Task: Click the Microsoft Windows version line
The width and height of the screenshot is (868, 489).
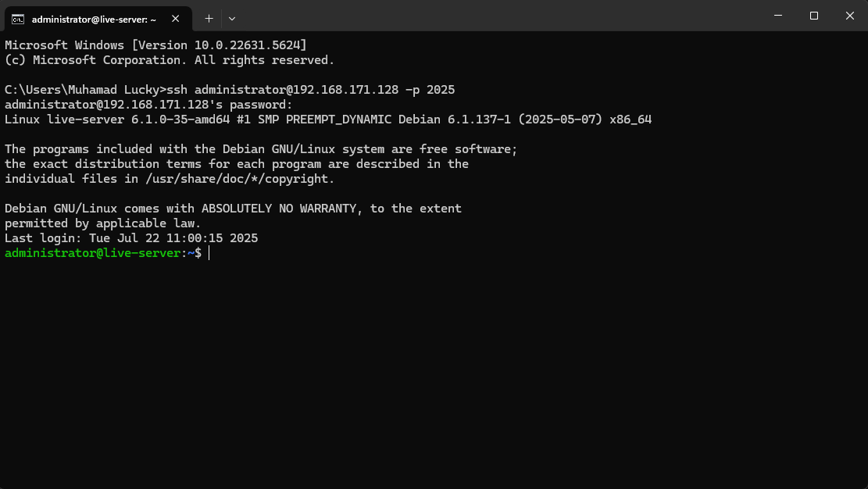Action: coord(155,45)
